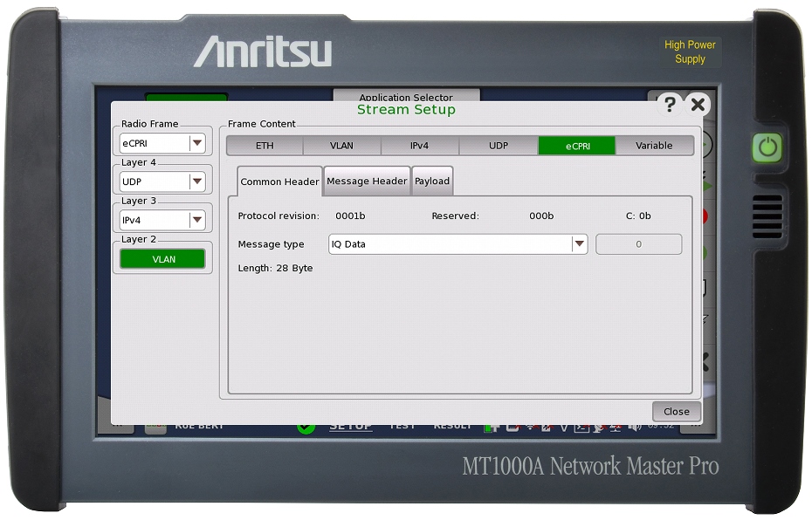The width and height of the screenshot is (812, 520).
Task: Open the help question mark icon
Action: (x=669, y=105)
